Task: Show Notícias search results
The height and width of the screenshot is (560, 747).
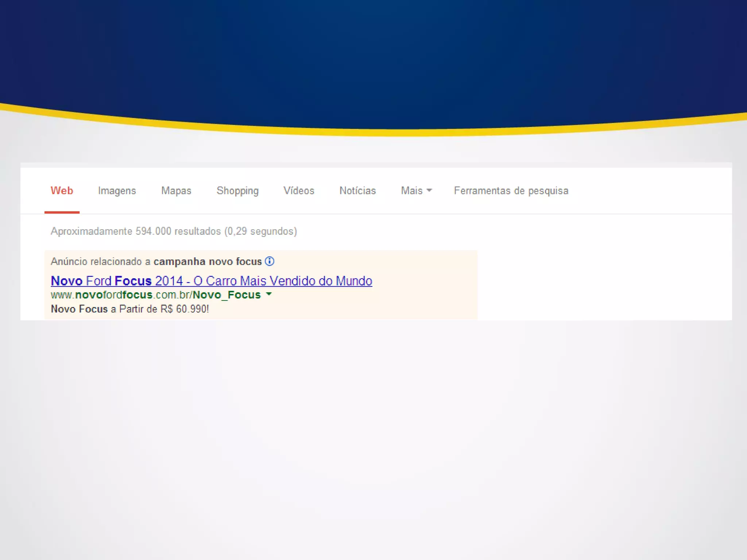Action: [x=357, y=190]
